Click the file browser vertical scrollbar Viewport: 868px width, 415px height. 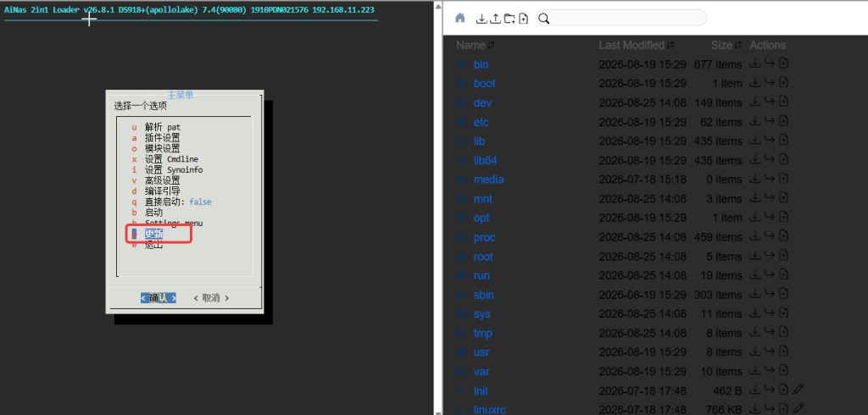point(438,207)
